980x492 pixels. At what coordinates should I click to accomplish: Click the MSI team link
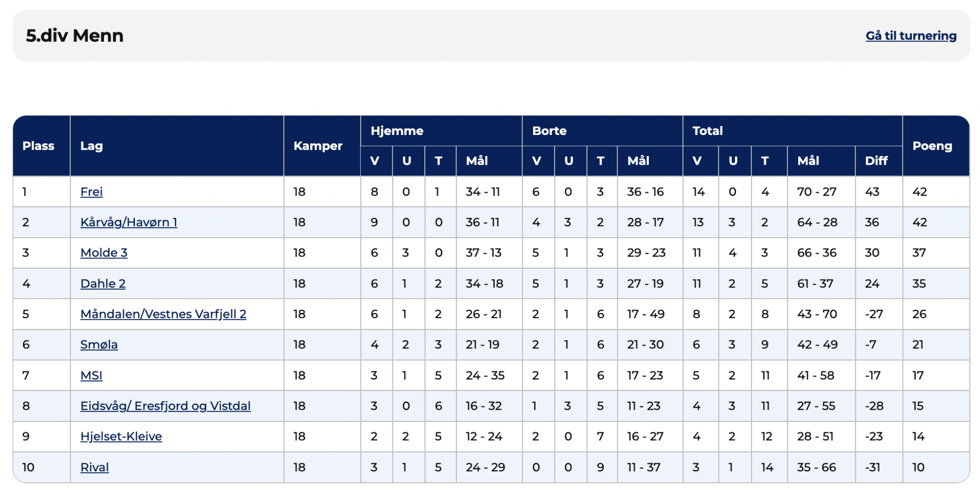pyautogui.click(x=91, y=376)
